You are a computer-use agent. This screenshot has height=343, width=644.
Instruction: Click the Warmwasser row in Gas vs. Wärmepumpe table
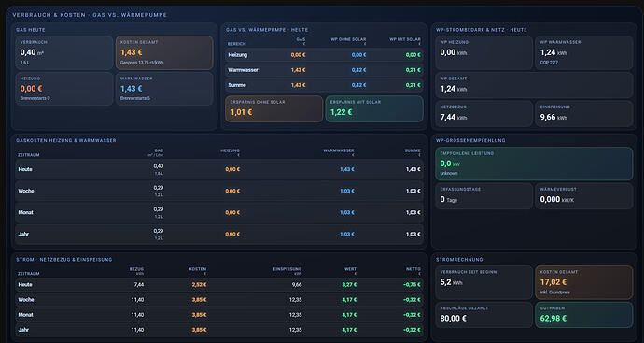click(x=324, y=70)
